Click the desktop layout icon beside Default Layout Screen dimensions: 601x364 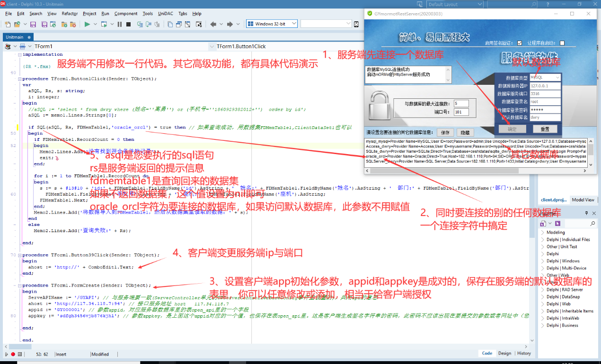[x=420, y=4]
